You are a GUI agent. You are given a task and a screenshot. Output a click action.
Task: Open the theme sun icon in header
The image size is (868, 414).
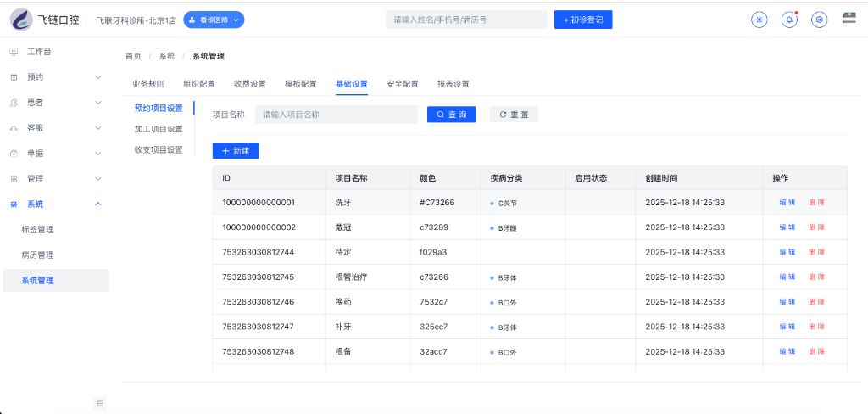(x=759, y=20)
